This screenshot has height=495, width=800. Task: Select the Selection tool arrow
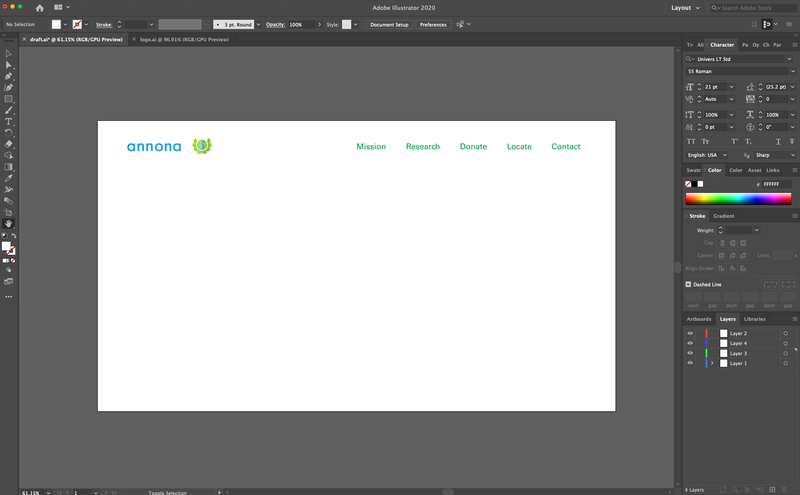(8, 54)
